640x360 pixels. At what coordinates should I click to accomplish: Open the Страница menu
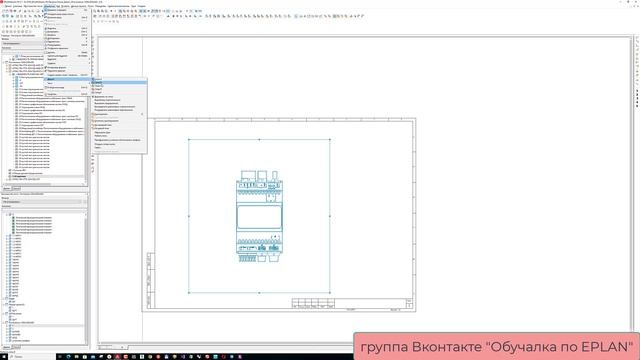pos(18,6)
